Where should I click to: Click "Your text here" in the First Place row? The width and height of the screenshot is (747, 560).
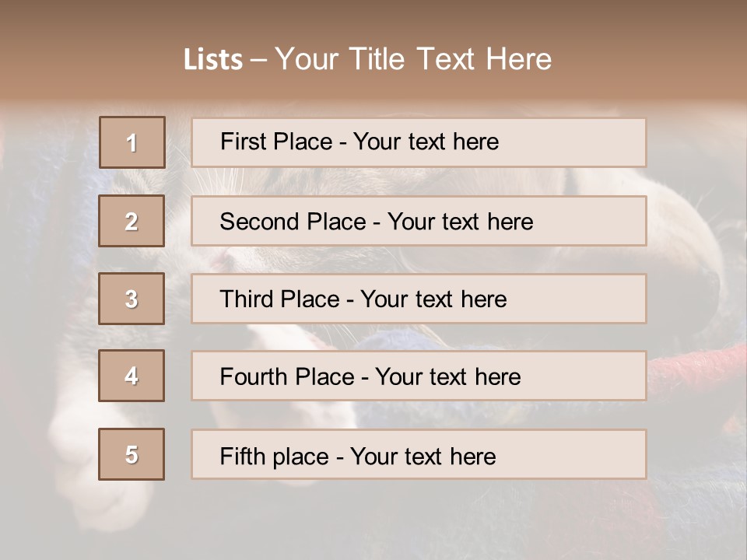pyautogui.click(x=426, y=142)
